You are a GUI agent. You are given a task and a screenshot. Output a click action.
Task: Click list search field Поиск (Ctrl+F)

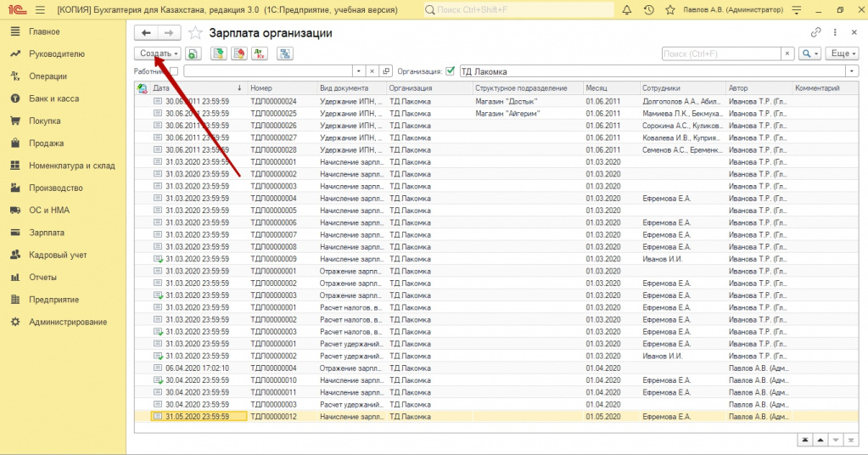coord(722,53)
